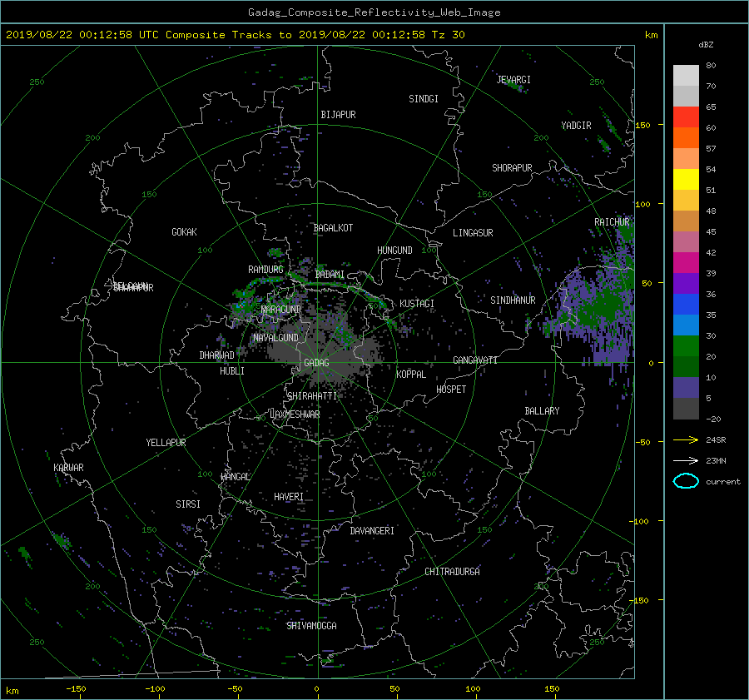
Task: Click the HAVERI city label
Action: pos(289,497)
